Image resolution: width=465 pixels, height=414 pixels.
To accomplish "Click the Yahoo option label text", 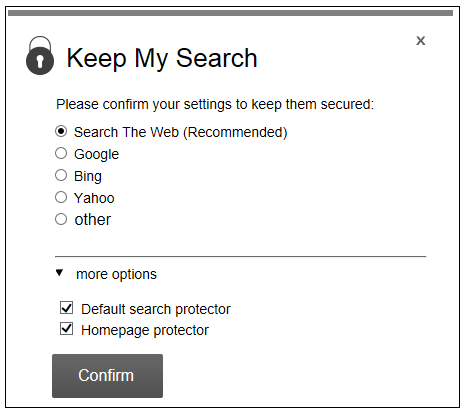I will pyautogui.click(x=94, y=198).
